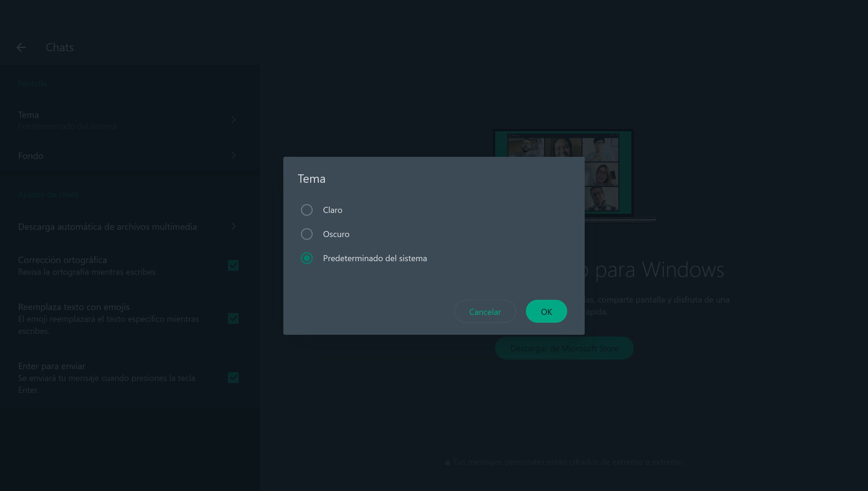Image resolution: width=868 pixels, height=491 pixels.
Task: Open the Tema row in settings
Action: (130, 120)
